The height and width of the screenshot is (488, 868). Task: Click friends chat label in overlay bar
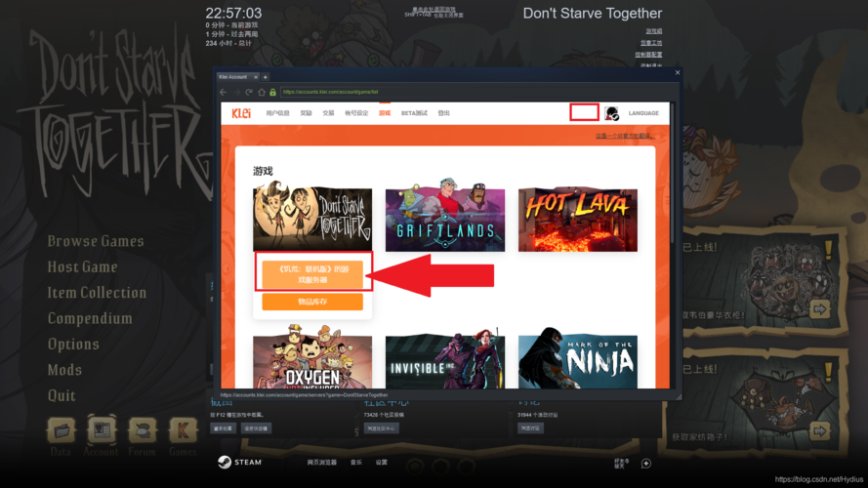click(x=621, y=463)
